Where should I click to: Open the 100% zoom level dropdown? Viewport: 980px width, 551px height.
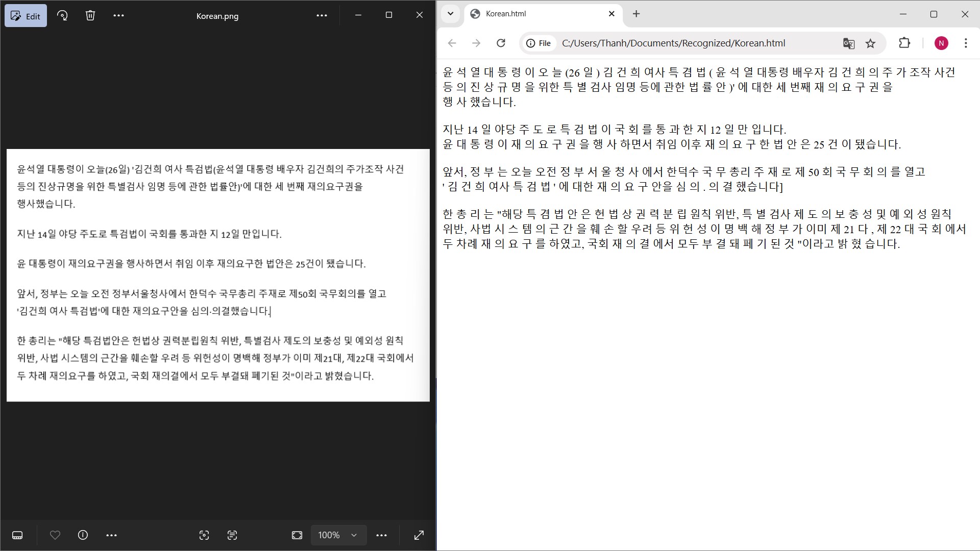click(x=338, y=535)
